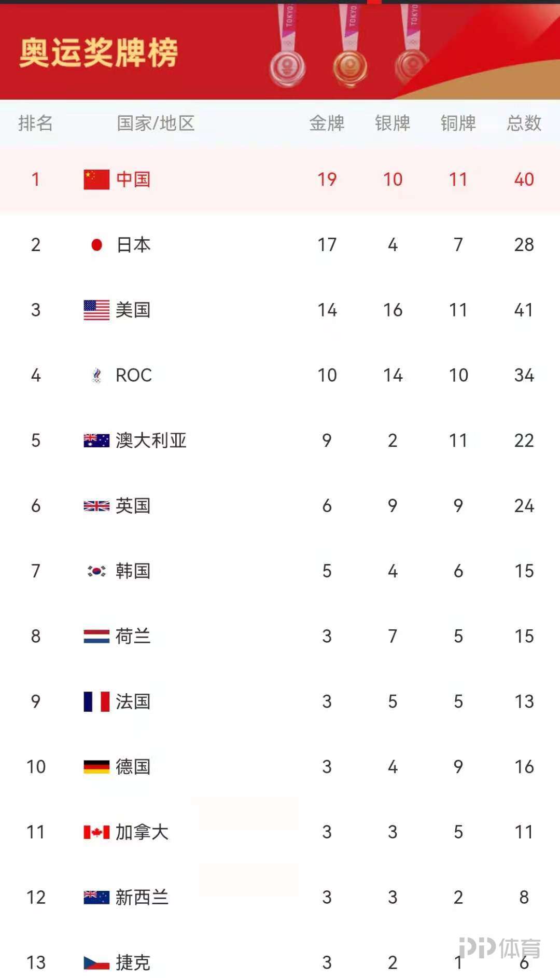Open the 英国 country row
The height and width of the screenshot is (978, 560).
pyautogui.click(x=280, y=506)
